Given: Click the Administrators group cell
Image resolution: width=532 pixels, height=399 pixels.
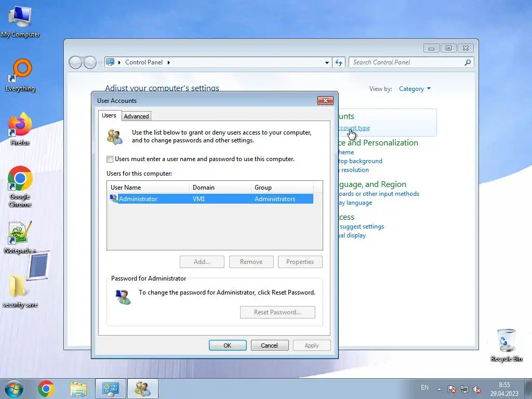Looking at the screenshot, I should (275, 199).
